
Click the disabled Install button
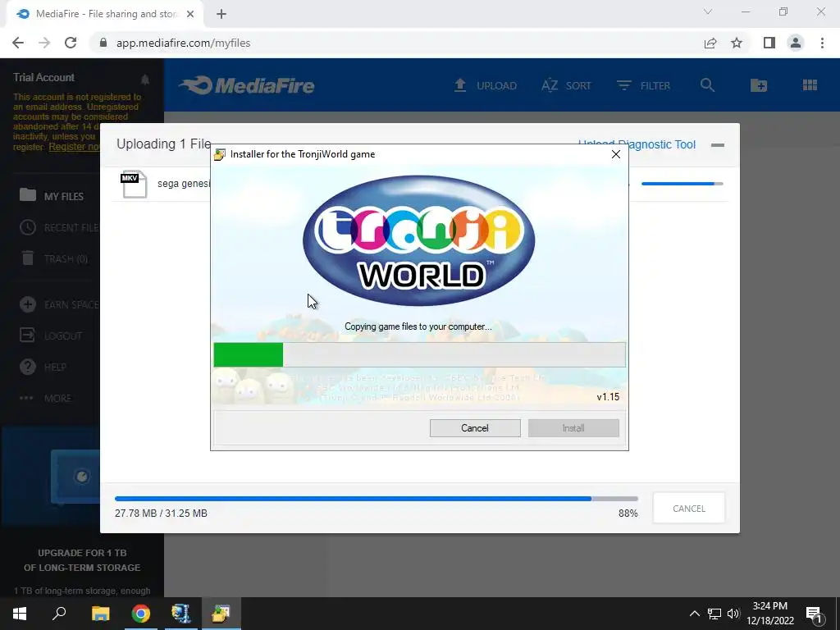(573, 428)
